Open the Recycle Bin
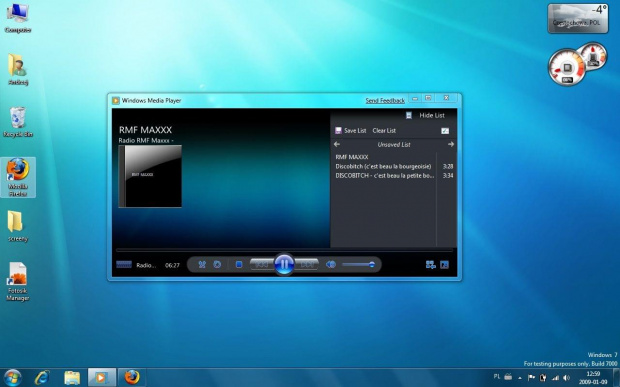Viewport: 620px width, 387px height. tap(18, 121)
